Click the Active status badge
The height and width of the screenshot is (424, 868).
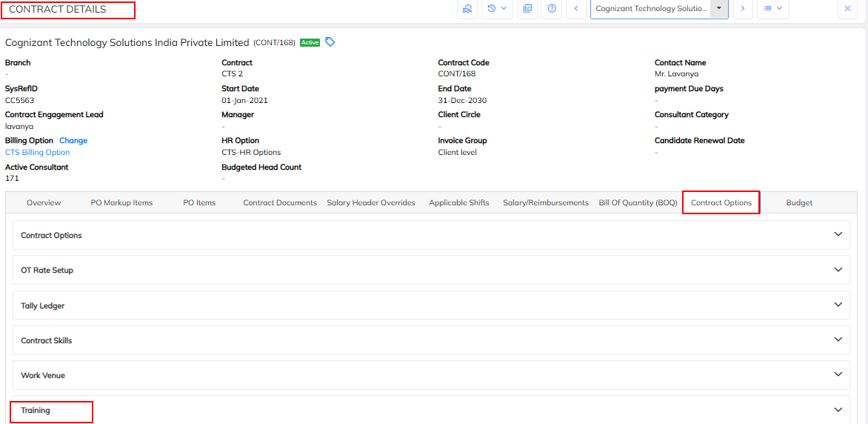310,43
